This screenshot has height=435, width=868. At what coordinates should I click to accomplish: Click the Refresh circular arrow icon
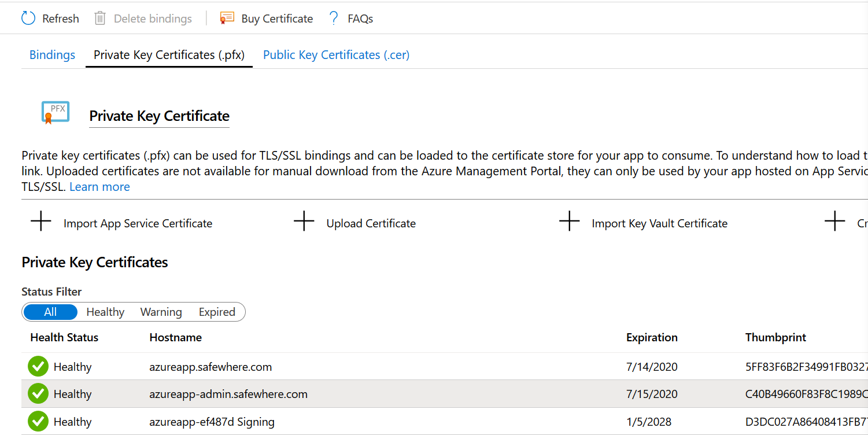pos(28,19)
